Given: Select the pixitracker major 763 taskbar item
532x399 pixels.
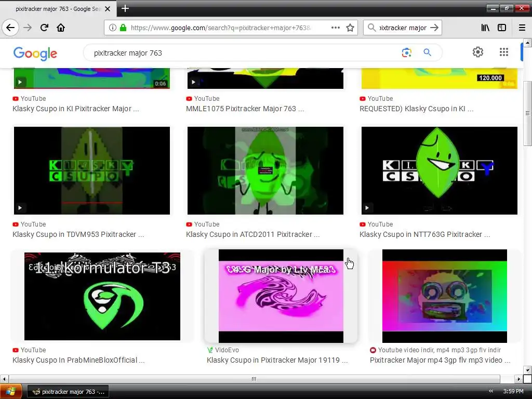Looking at the screenshot, I should (68, 392).
